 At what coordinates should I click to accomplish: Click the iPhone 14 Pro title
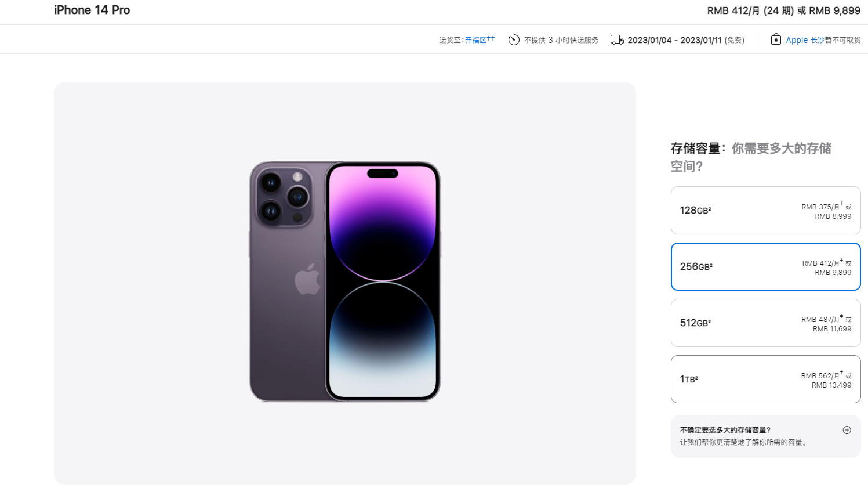(x=92, y=10)
